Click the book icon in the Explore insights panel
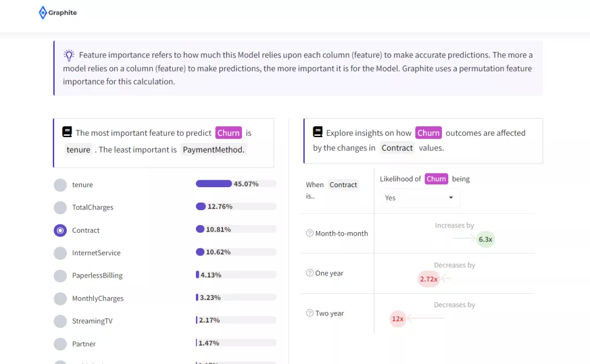Screen dimensions: 590x364 317,131
